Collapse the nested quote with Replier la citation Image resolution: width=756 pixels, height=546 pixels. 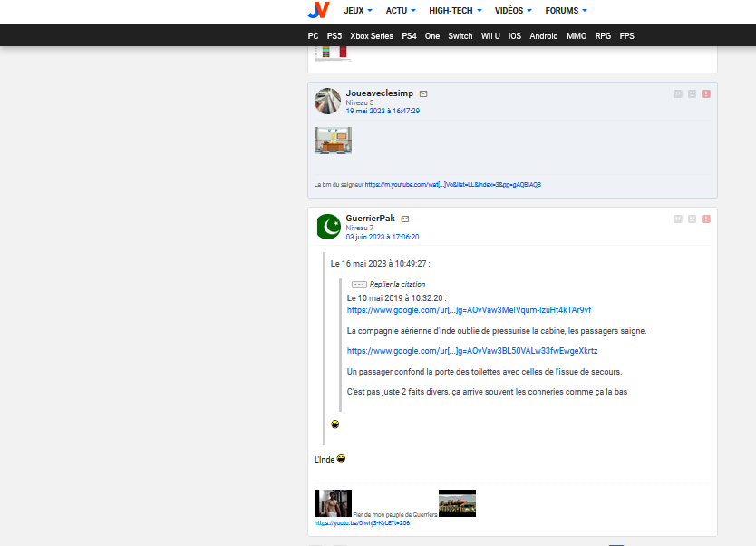[x=389, y=284]
